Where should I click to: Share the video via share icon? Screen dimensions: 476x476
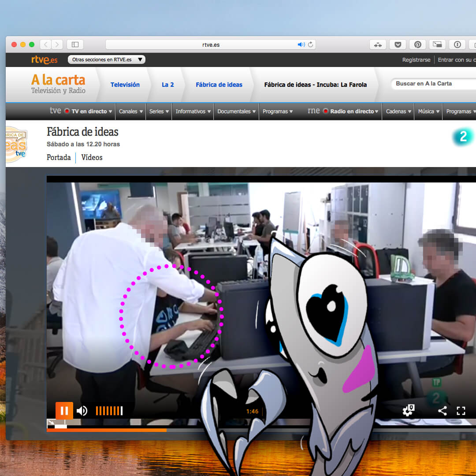[443, 411]
